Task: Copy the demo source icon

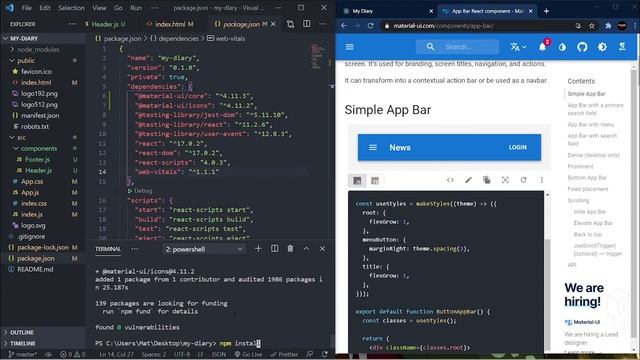Action: click(x=487, y=180)
